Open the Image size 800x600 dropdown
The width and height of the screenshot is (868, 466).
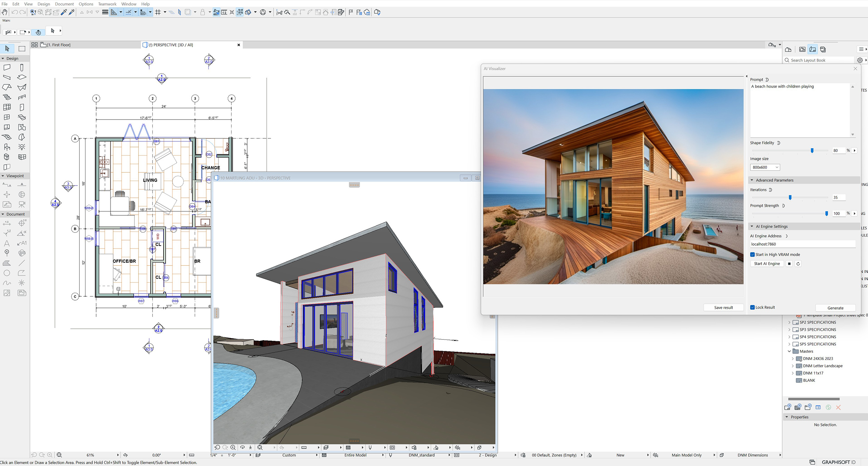[765, 167]
